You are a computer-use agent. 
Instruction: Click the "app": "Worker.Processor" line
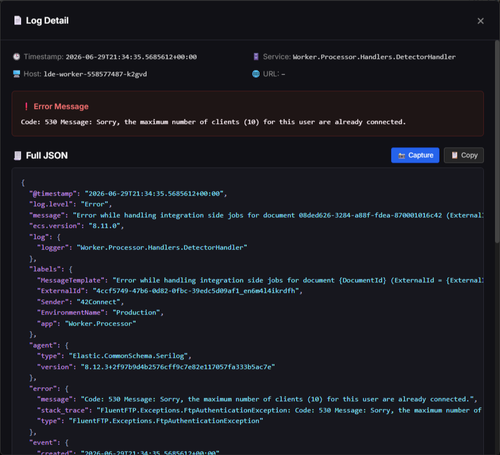87,324
